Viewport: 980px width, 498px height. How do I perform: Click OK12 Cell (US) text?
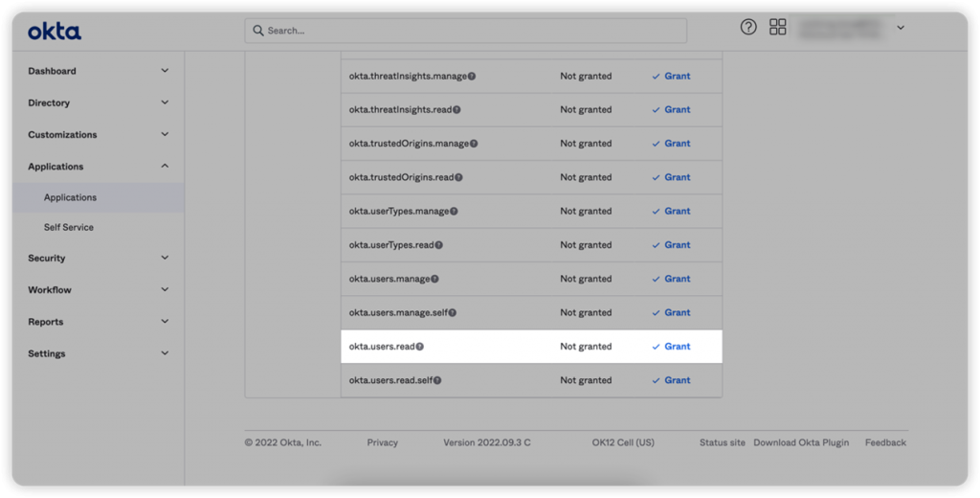pos(623,443)
